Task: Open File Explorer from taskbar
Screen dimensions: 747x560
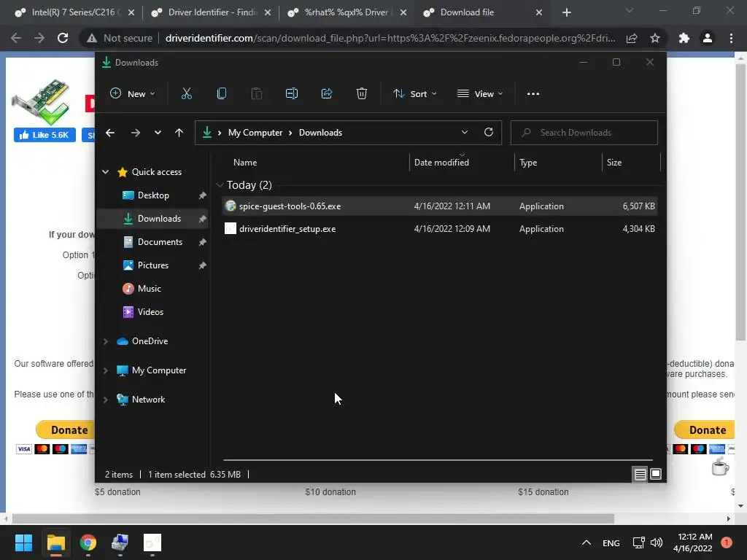Action: [x=55, y=542]
